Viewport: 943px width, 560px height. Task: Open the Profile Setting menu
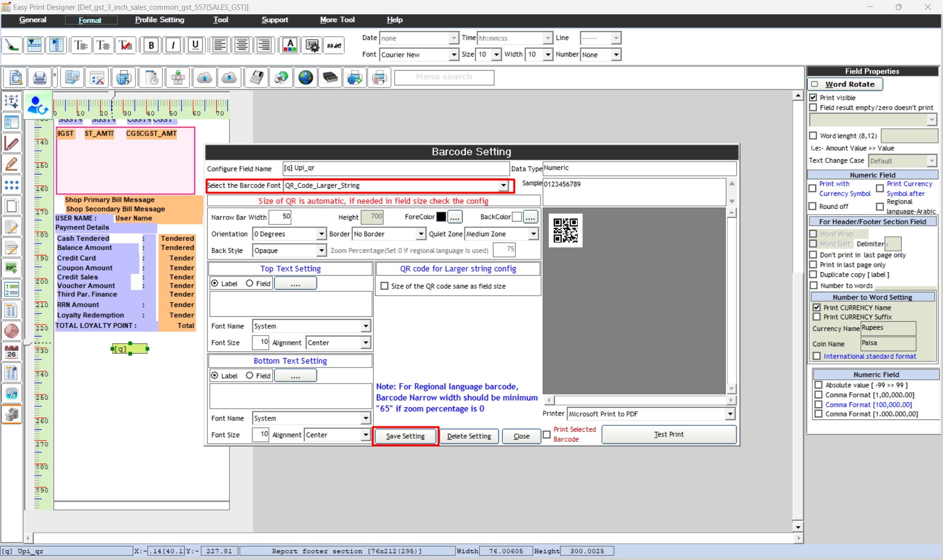[159, 20]
